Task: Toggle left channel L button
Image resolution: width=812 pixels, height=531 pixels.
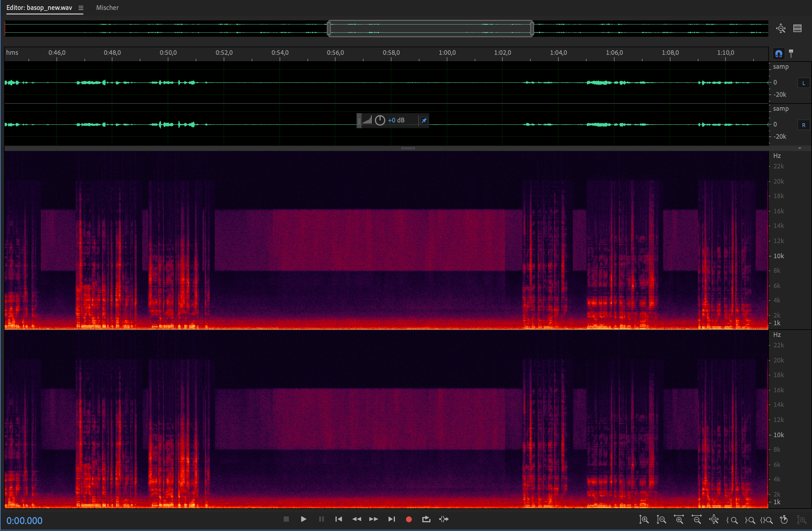Action: (804, 83)
